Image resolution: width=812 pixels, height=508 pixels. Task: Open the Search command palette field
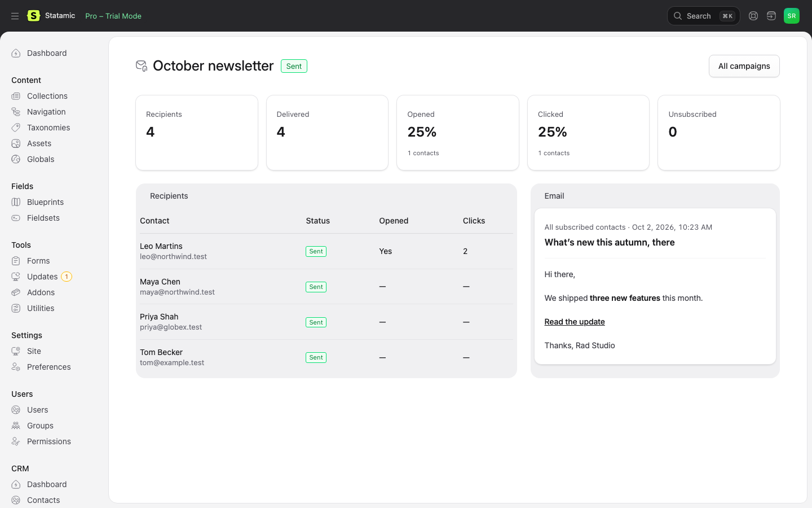(x=703, y=16)
